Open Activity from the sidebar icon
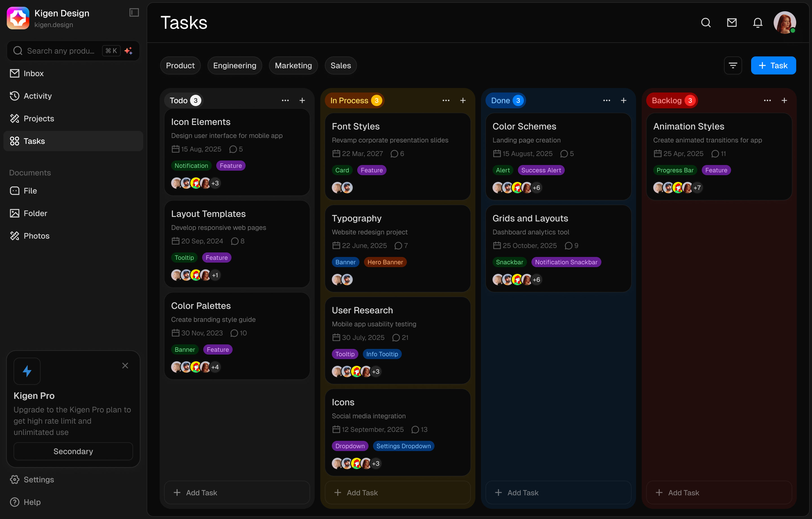 14,96
